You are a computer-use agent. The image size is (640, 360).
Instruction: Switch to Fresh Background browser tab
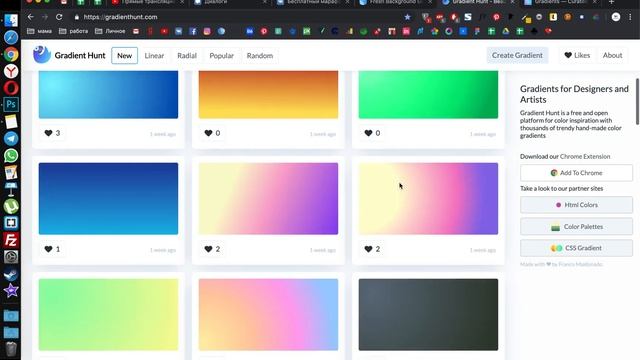tap(395, 2)
